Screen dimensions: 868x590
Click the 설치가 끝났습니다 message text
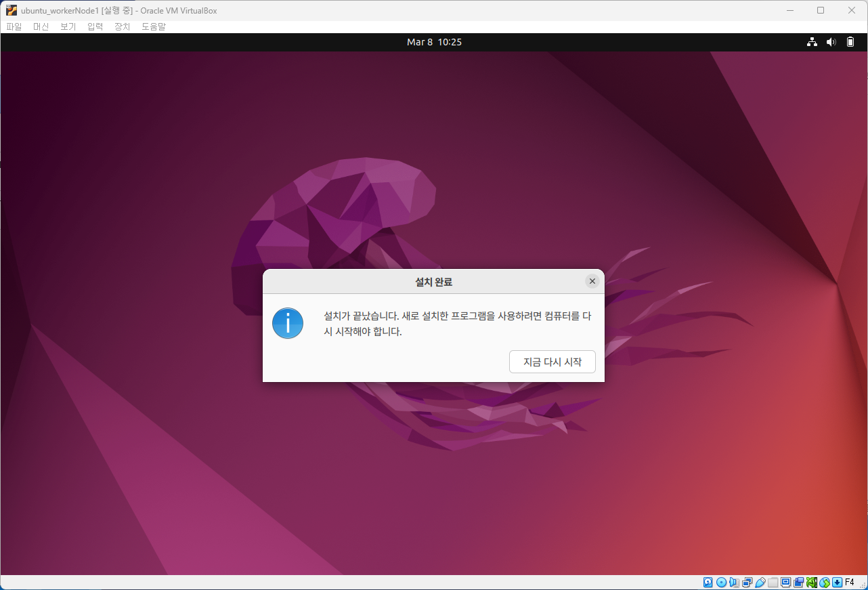(458, 324)
